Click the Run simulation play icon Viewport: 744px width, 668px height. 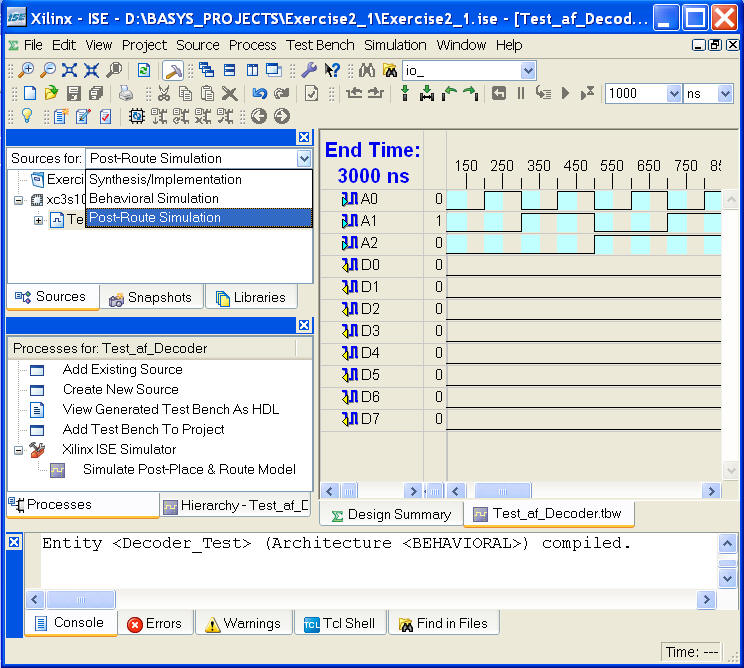click(x=565, y=93)
